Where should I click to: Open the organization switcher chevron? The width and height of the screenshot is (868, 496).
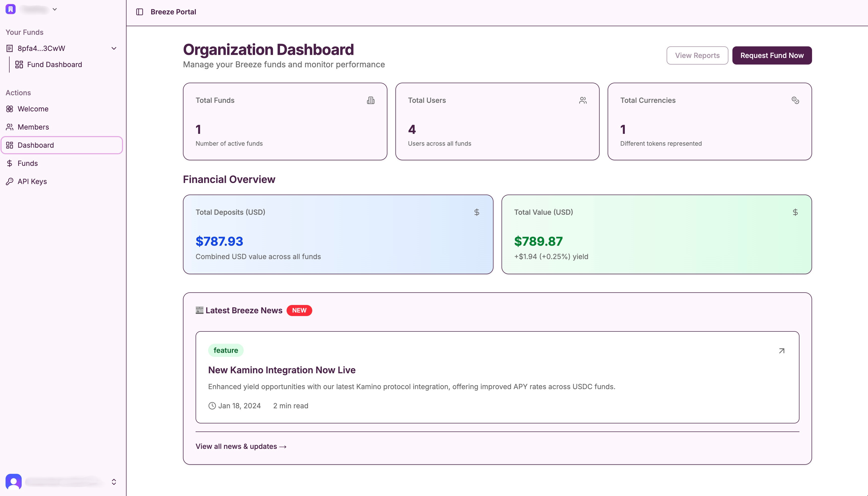click(x=54, y=9)
